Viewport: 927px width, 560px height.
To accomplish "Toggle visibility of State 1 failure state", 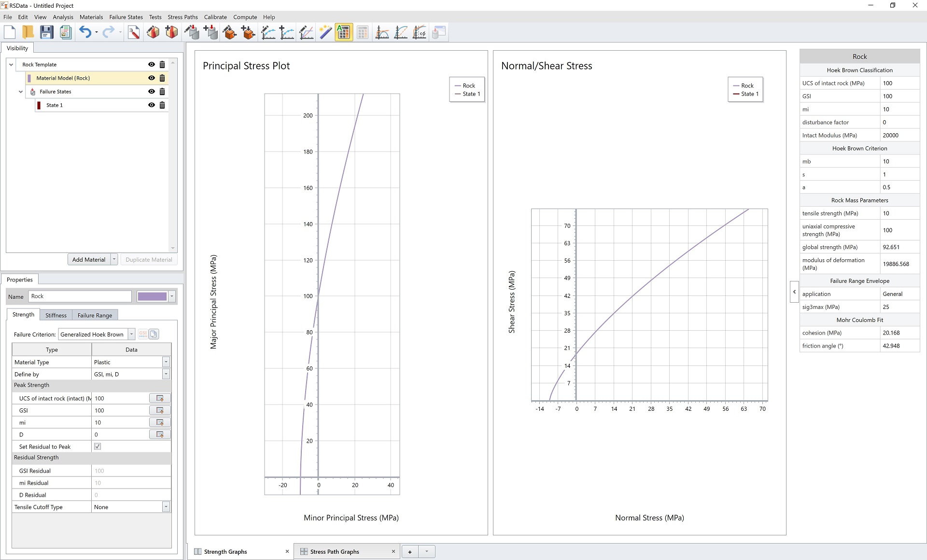I will coord(152,105).
